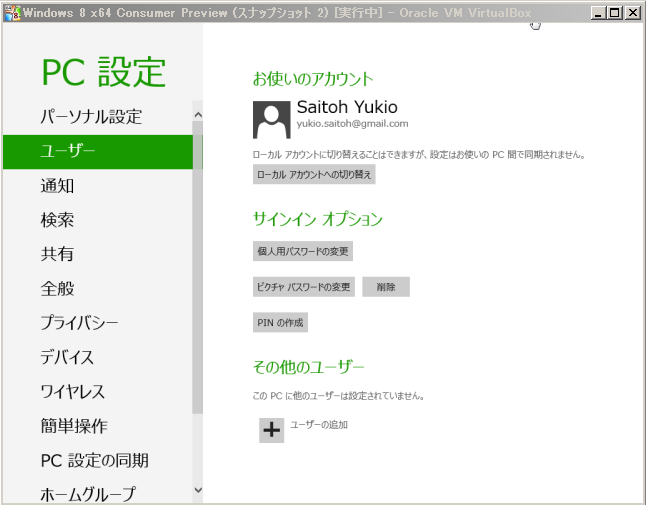The height and width of the screenshot is (505, 646).
Task: Open the 共有 settings section
Action: [x=57, y=254]
